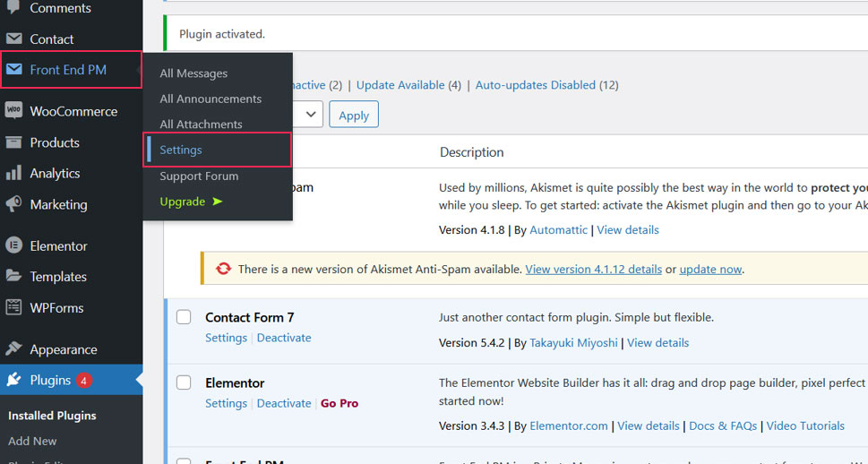The width and height of the screenshot is (868, 464).
Task: Visit Takayuki Miyoshi author link
Action: point(573,343)
